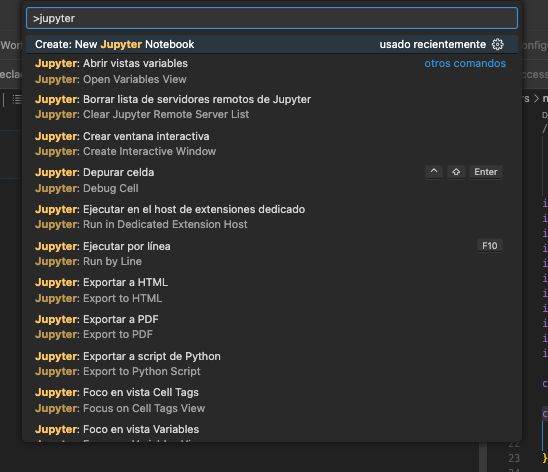
Task: Run Jupyter: Depurar celda command
Action: (272, 180)
